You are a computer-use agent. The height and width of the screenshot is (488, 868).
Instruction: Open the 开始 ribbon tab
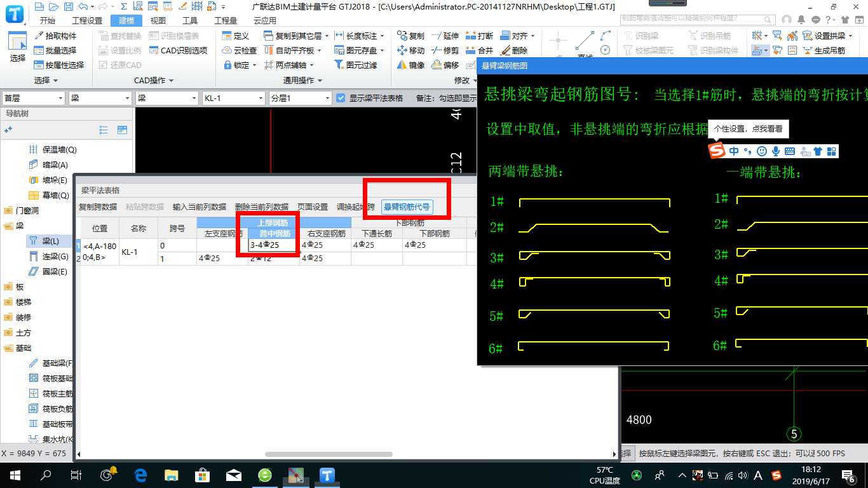click(x=47, y=21)
